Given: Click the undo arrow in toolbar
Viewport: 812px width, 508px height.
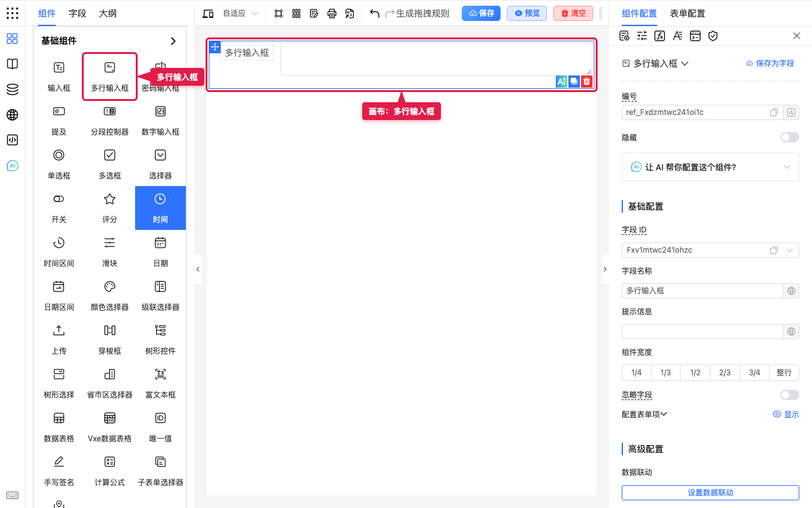Looking at the screenshot, I should click(374, 13).
